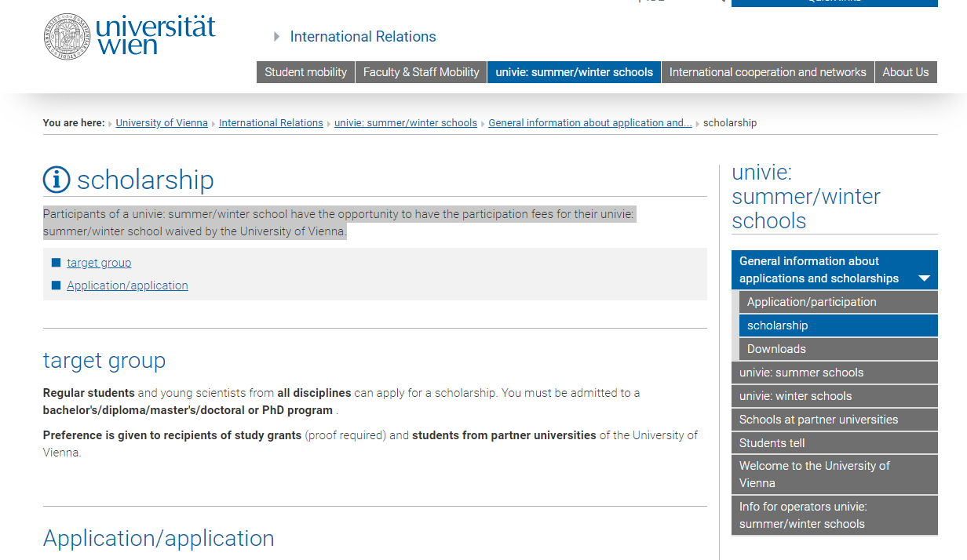Open univie: winter schools sidebar item
This screenshot has height=560, width=967.
tap(795, 396)
